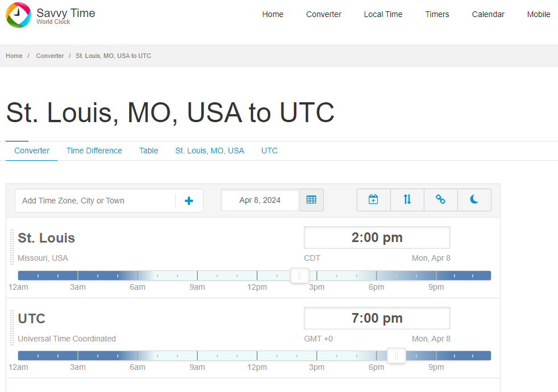Click the St. Louis time slider handle
This screenshot has height=392, width=558.
300,276
